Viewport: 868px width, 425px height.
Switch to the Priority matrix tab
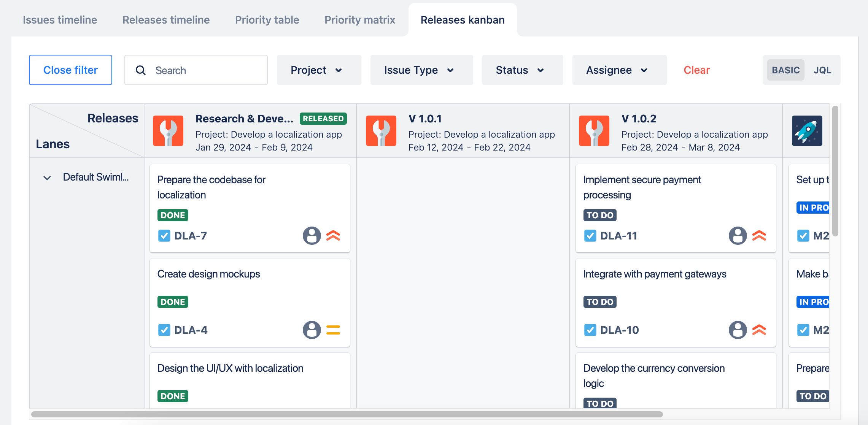(x=359, y=20)
